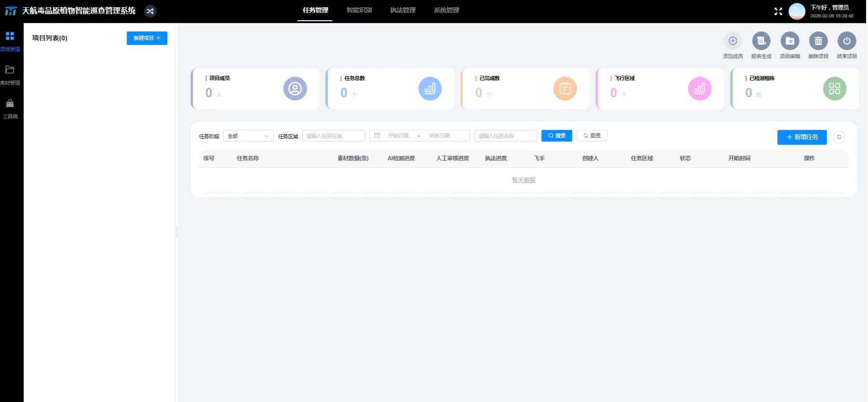Click the 添加成员 add member icon
This screenshot has height=402, width=868.
(x=733, y=41)
